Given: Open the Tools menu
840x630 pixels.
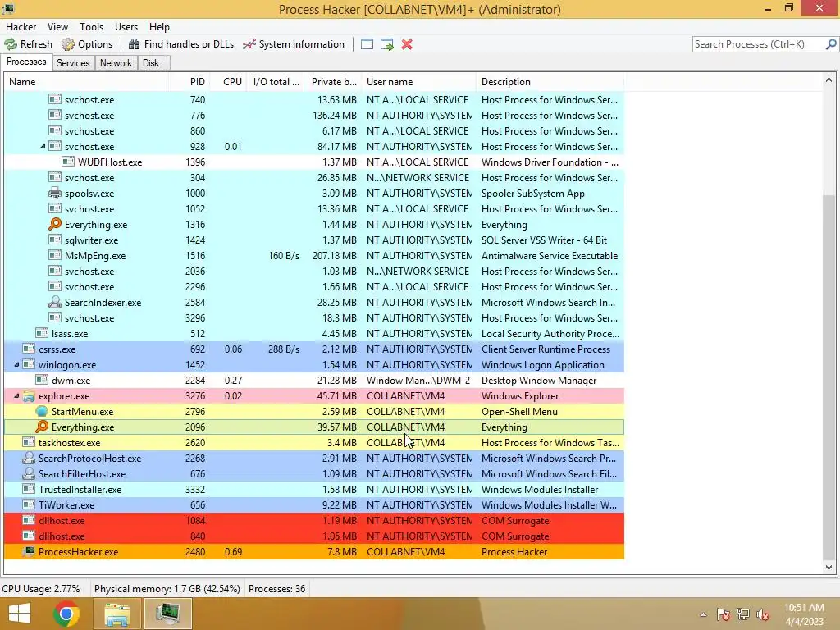Looking at the screenshot, I should (x=92, y=27).
